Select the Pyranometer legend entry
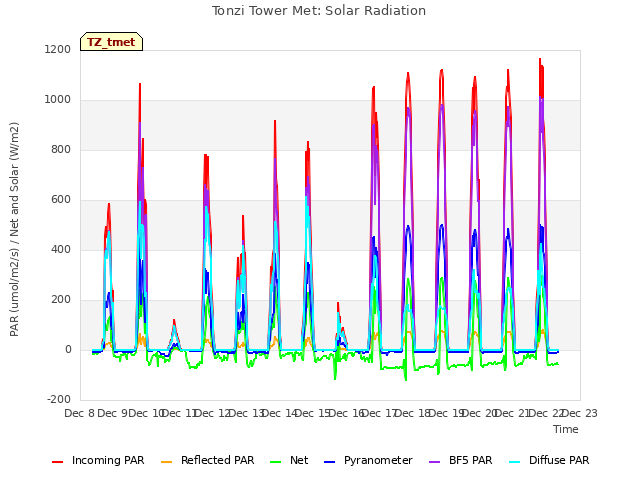 [x=368, y=460]
